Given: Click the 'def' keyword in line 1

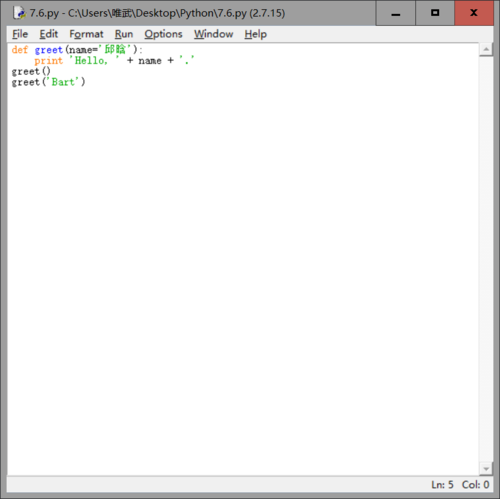Looking at the screenshot, I should click(x=20, y=50).
